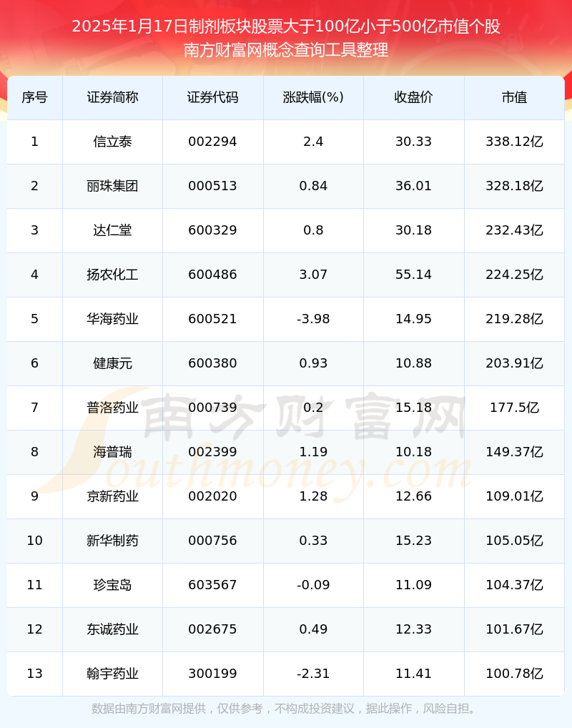Click closing price 36.01
Viewport: 572px width, 728px height.
pyautogui.click(x=414, y=186)
